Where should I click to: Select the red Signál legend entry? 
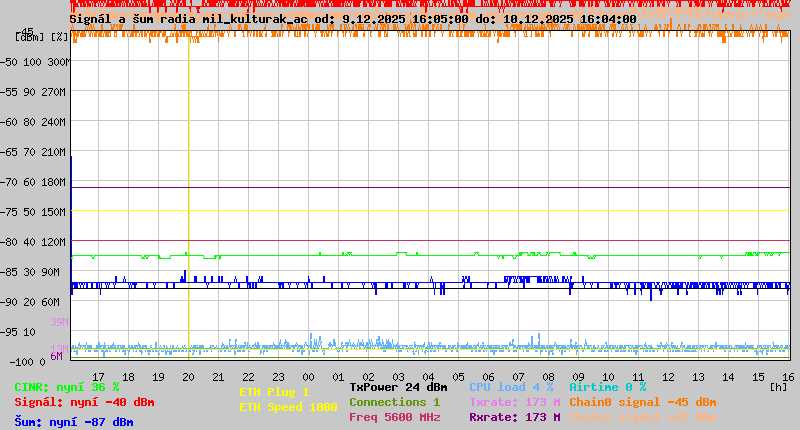(84, 402)
